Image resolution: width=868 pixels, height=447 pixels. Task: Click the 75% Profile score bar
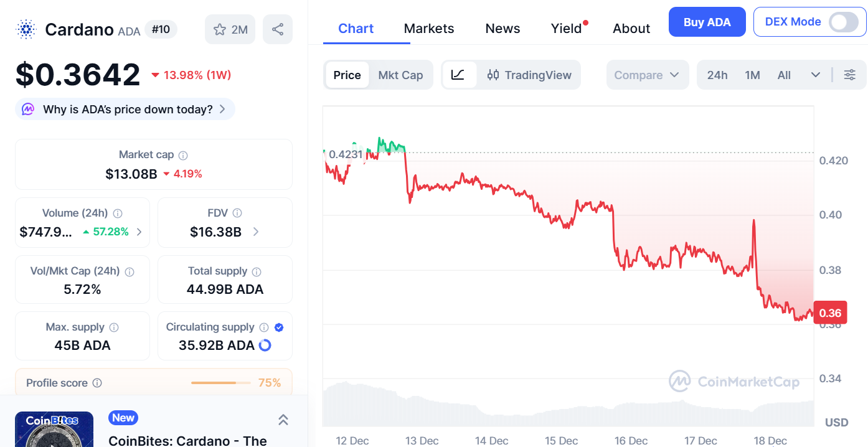[221, 383]
